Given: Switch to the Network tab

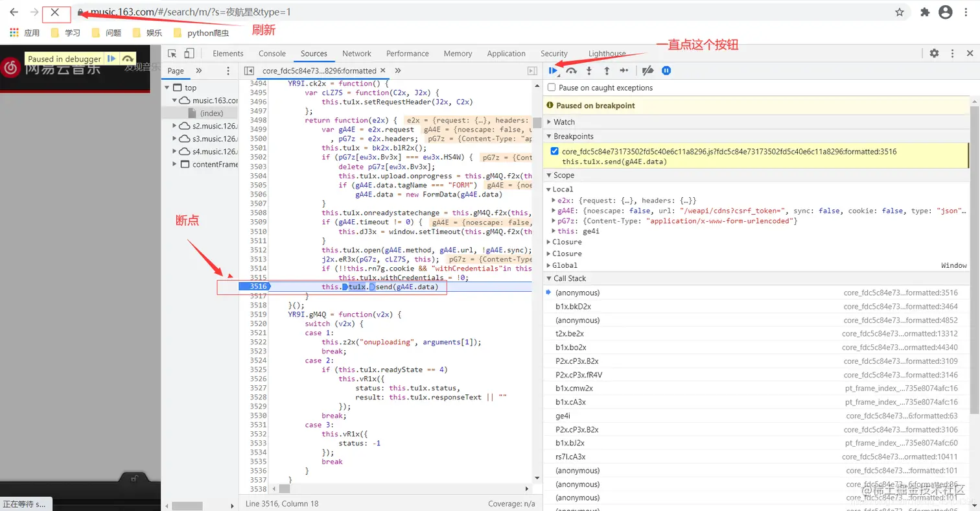Looking at the screenshot, I should pyautogui.click(x=356, y=54).
